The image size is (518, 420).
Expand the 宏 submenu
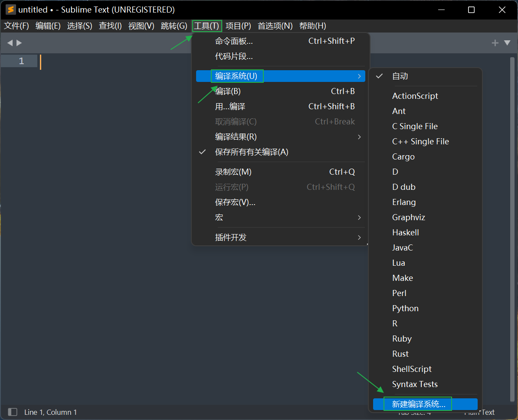(280, 218)
